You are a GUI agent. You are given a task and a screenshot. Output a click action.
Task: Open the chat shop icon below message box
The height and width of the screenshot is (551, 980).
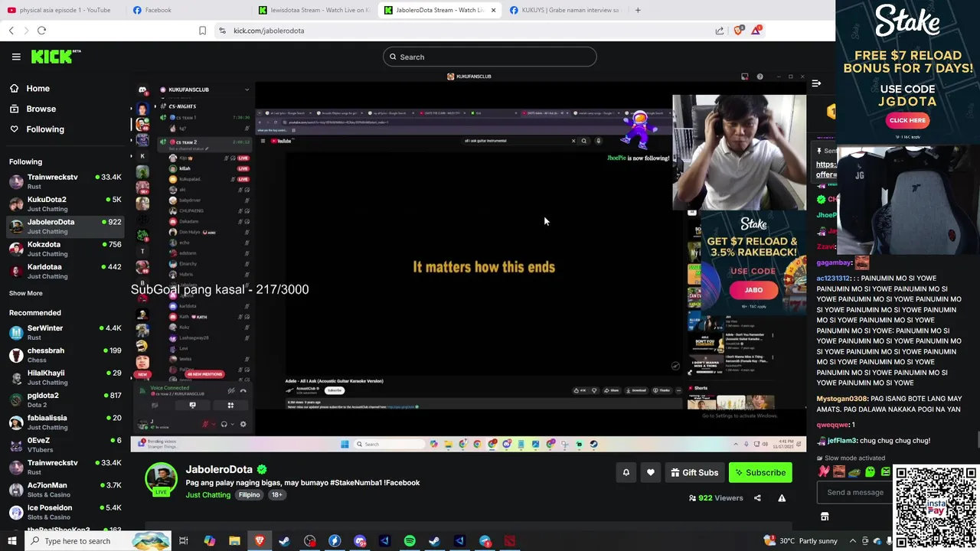(x=825, y=517)
